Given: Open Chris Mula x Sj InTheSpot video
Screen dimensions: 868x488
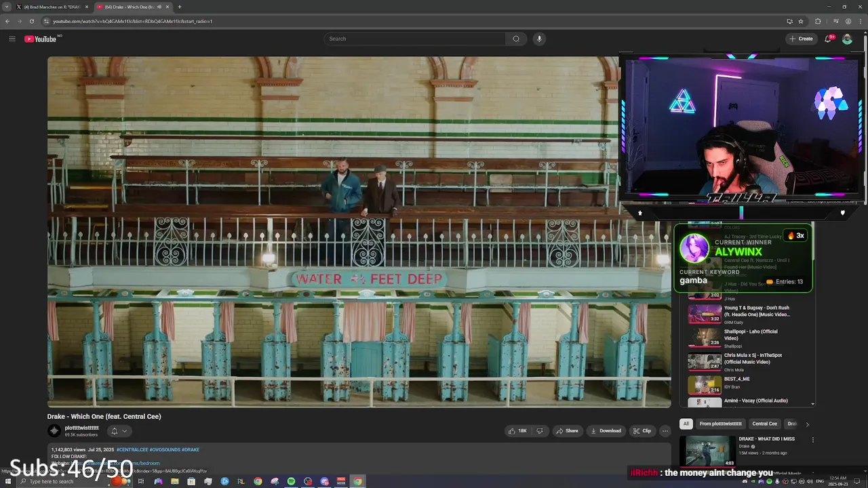Looking at the screenshot, I should pyautogui.click(x=749, y=361).
